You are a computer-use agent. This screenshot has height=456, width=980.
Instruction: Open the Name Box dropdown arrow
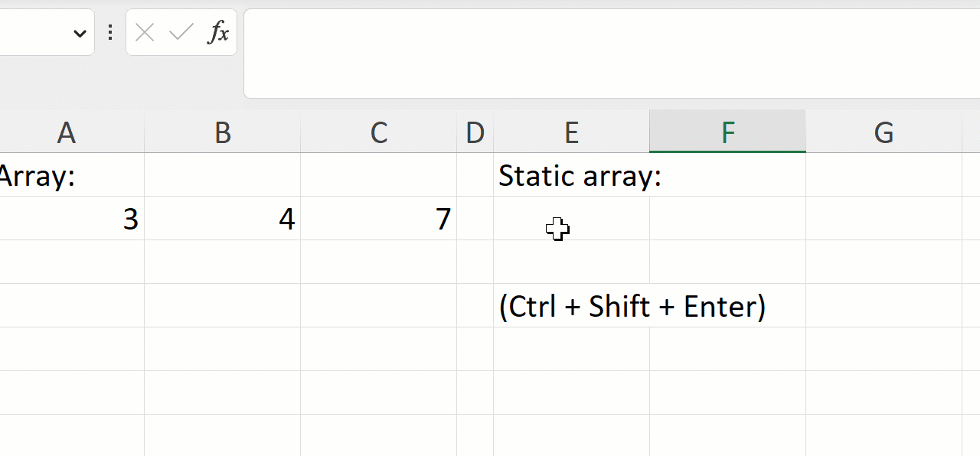(x=80, y=33)
